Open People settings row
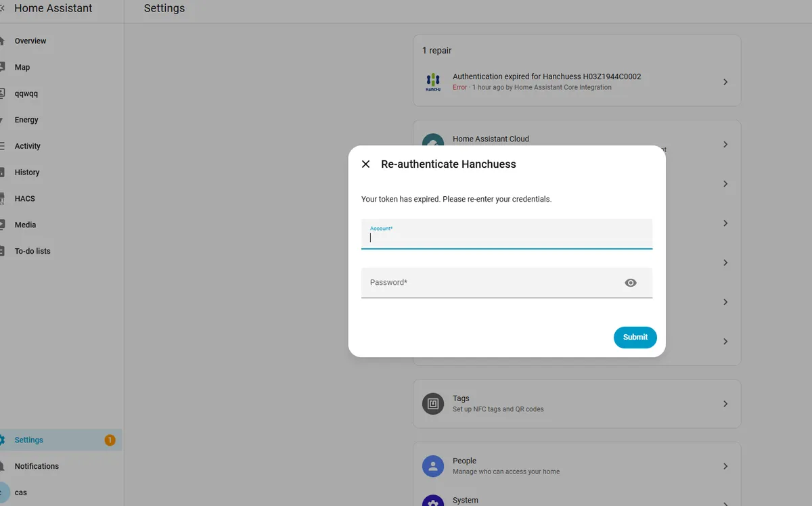 pos(577,466)
